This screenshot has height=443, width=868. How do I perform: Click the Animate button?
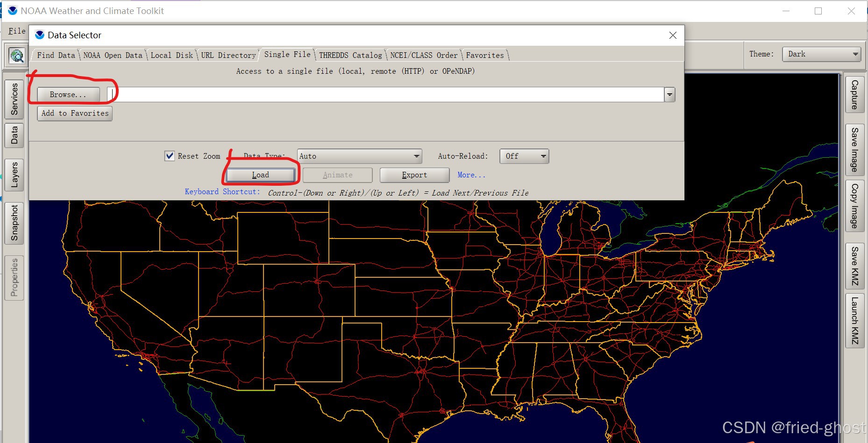tap(337, 175)
